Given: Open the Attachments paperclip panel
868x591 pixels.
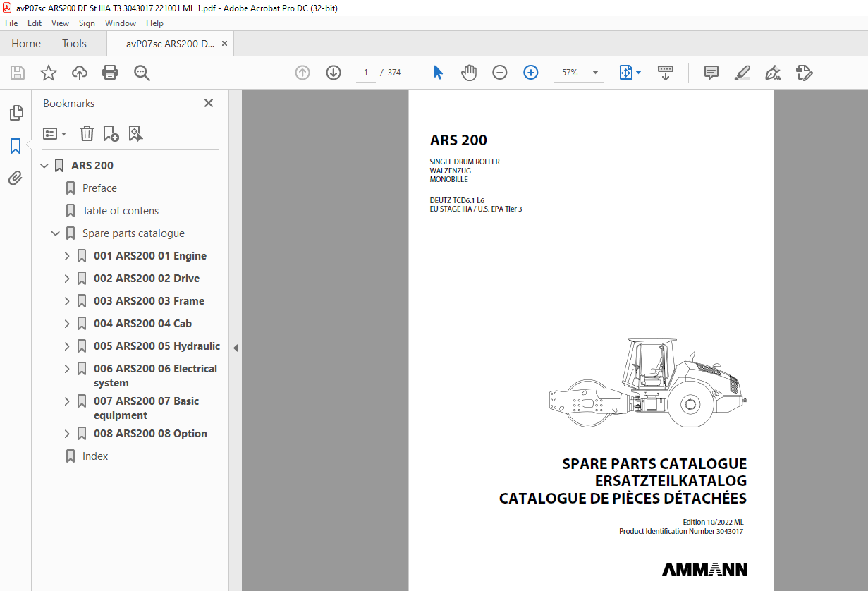Looking at the screenshot, I should pyautogui.click(x=16, y=178).
